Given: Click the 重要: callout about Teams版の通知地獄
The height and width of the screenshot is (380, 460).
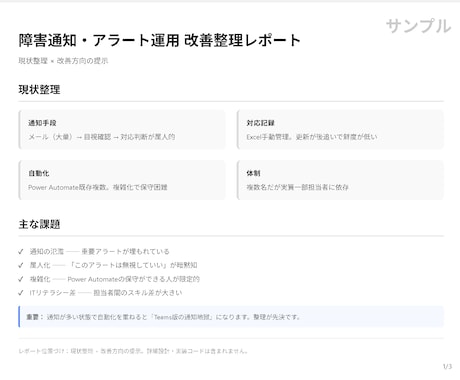Looking at the screenshot, I should 231,317.
